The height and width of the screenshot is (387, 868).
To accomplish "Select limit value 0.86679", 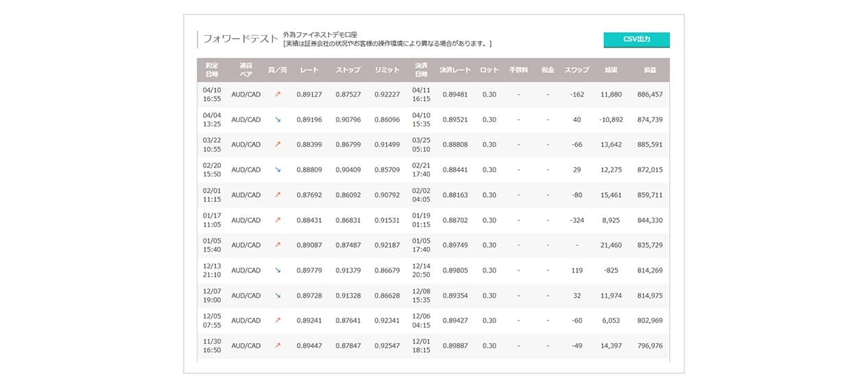I will (x=387, y=270).
